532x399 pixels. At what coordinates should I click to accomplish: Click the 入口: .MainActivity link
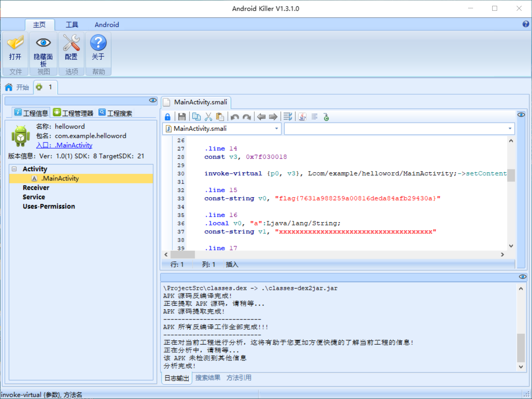point(64,145)
